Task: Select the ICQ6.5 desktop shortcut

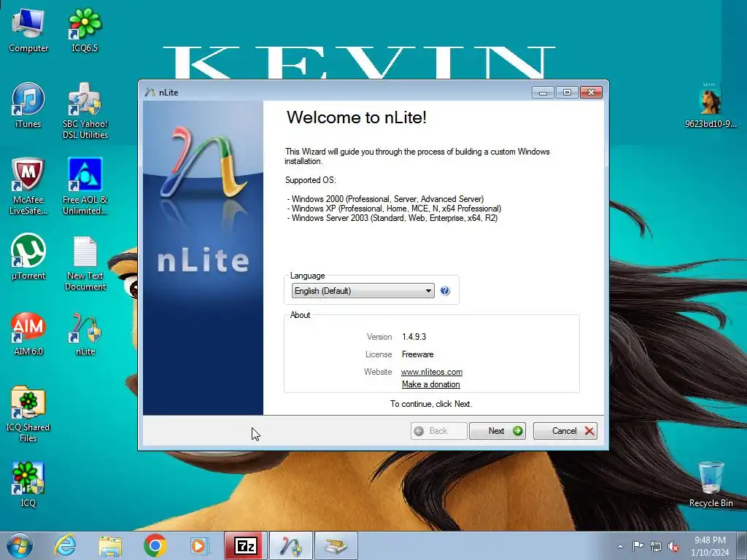Action: click(x=85, y=29)
